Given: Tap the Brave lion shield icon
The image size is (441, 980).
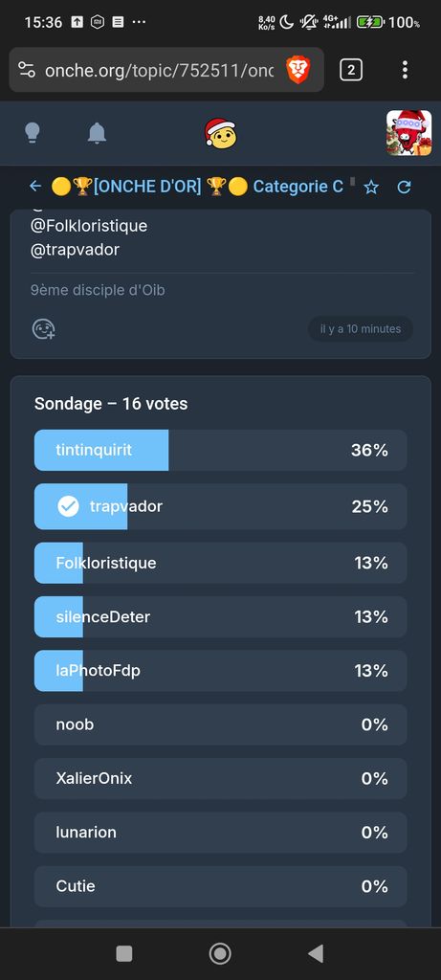Looking at the screenshot, I should pyautogui.click(x=298, y=70).
